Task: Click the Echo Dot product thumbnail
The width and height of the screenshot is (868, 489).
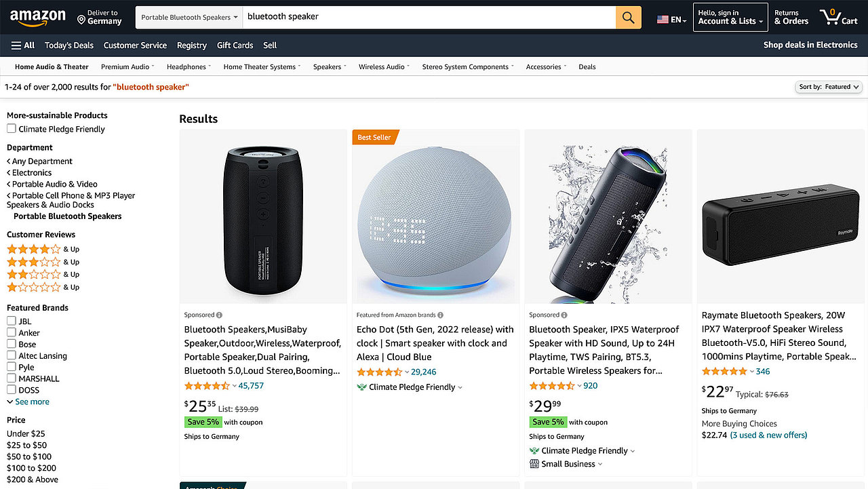Action: click(435, 216)
